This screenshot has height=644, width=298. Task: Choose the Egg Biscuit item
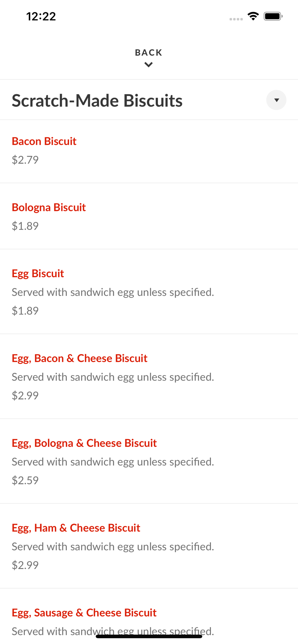[38, 274]
